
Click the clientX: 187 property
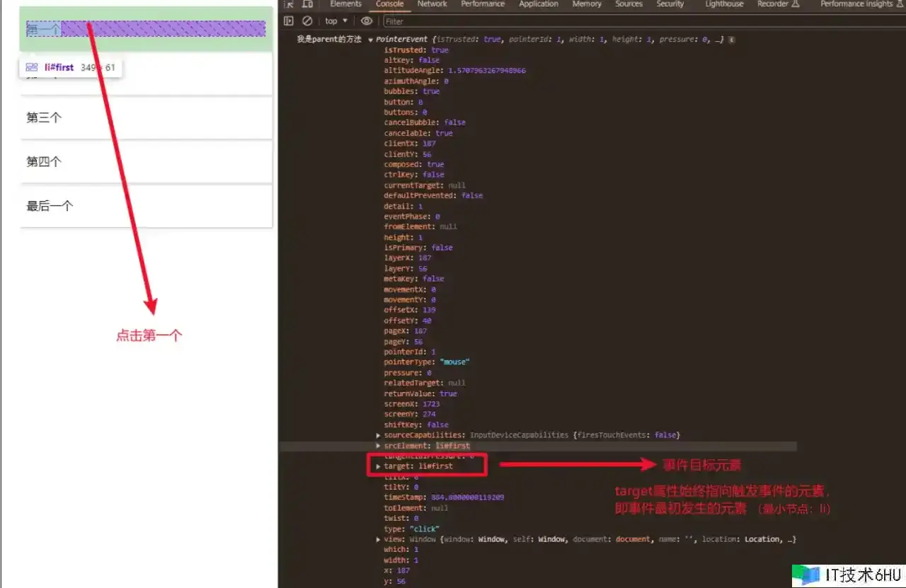pos(410,144)
